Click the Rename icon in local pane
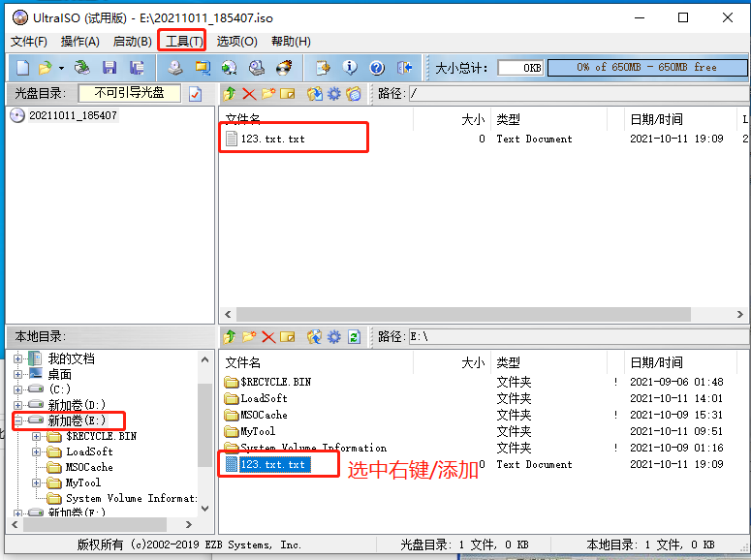751x560 pixels. pos(288,337)
